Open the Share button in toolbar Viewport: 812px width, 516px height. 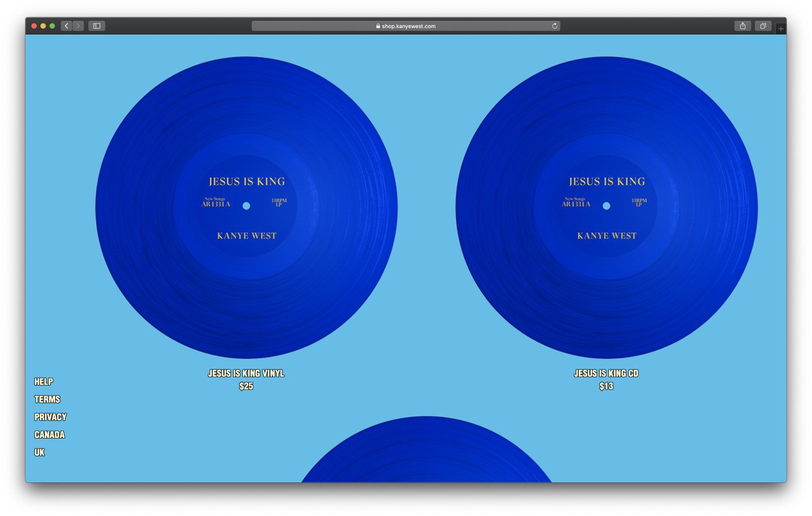[742, 26]
